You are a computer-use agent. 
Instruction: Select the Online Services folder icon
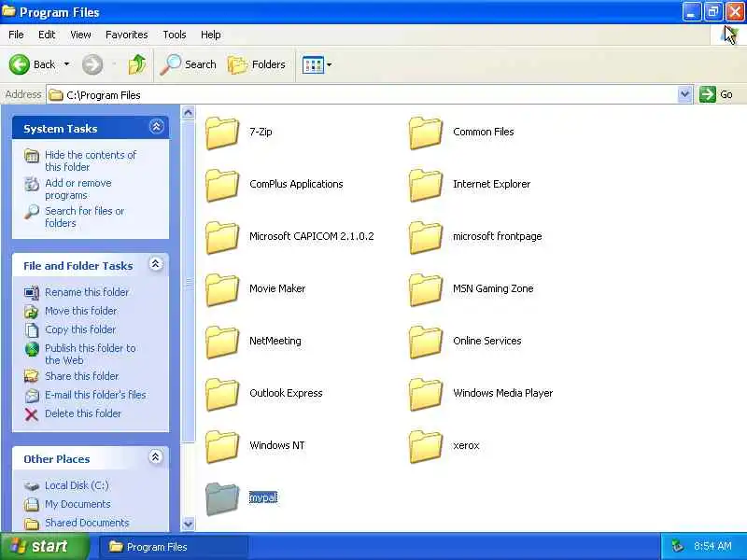coord(426,343)
